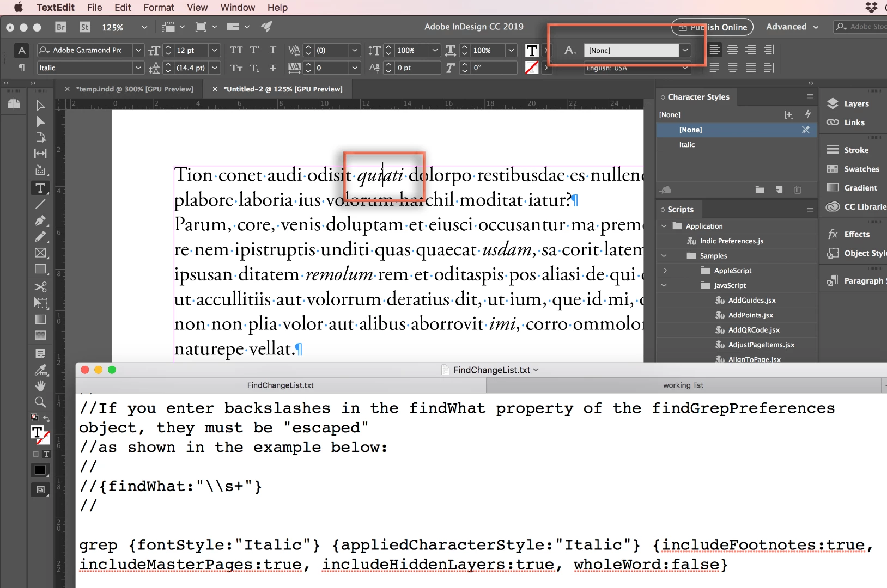Enable align left paragraph button
887x588 pixels.
[x=714, y=50]
